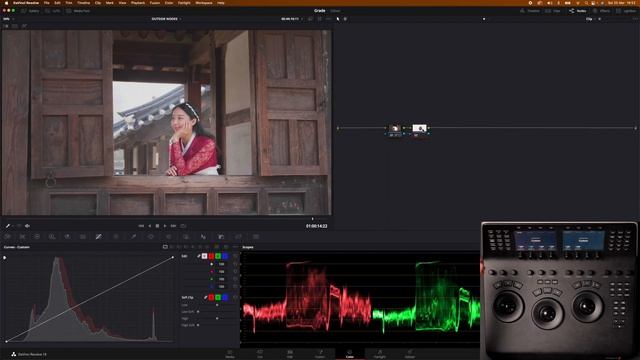Reset the luminance intensity value
The image size is (640, 360).
coord(235,264)
